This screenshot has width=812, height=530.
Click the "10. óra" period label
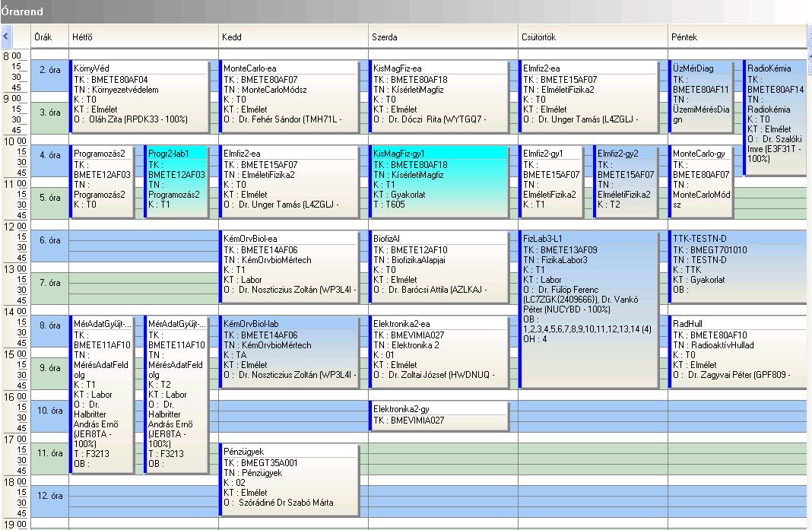pos(49,411)
